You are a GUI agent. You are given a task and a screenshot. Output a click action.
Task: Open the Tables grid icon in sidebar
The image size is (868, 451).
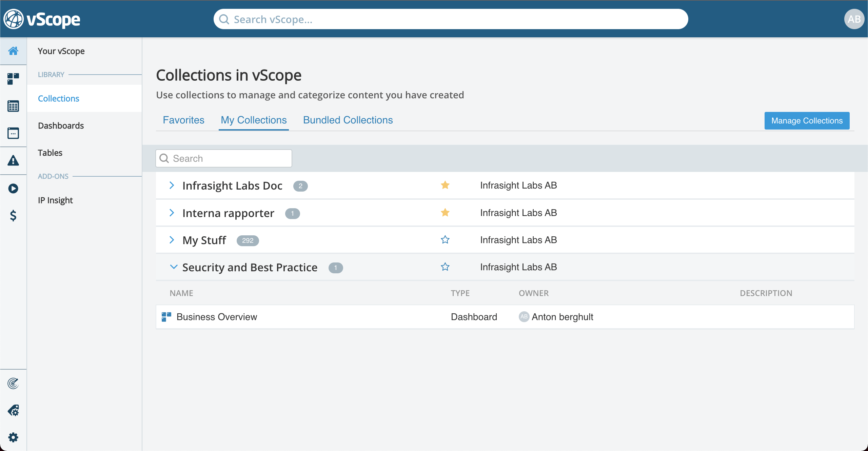click(13, 106)
